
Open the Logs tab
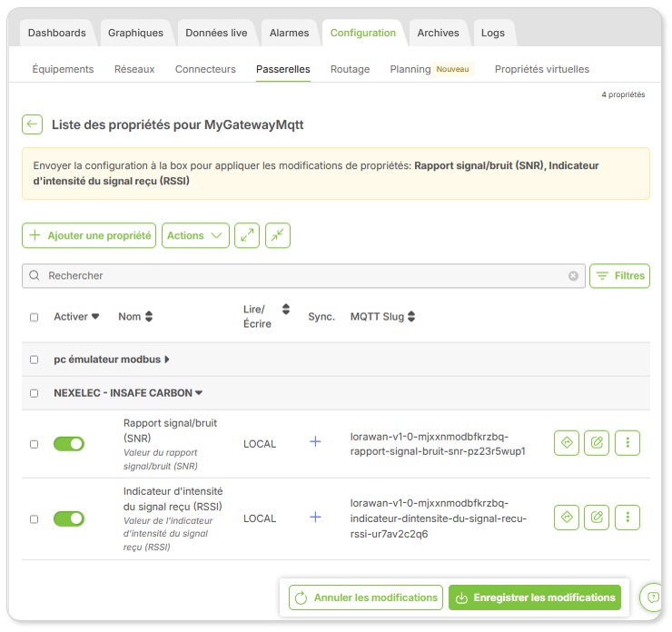(493, 33)
